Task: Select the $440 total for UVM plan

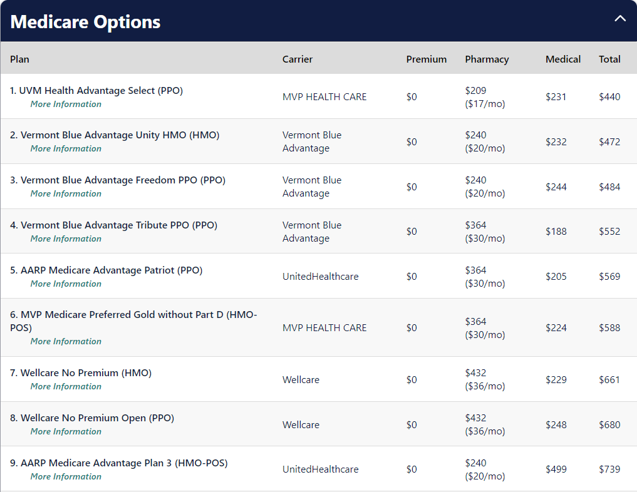Action: (x=609, y=97)
